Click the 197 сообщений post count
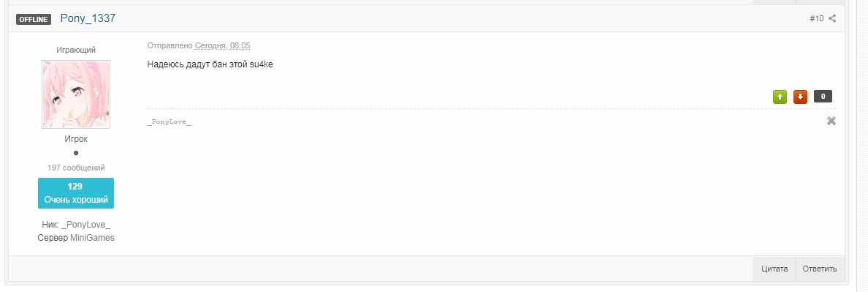The image size is (868, 292). click(x=76, y=168)
